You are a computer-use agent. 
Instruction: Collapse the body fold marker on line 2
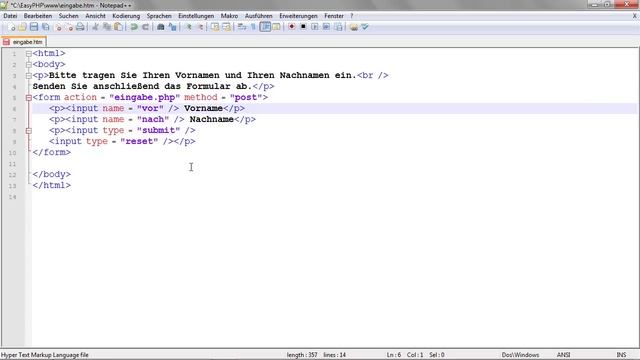click(x=29, y=64)
